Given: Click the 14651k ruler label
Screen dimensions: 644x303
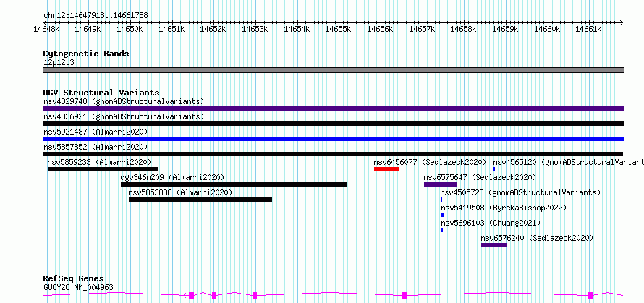Looking at the screenshot, I should tap(171, 29).
